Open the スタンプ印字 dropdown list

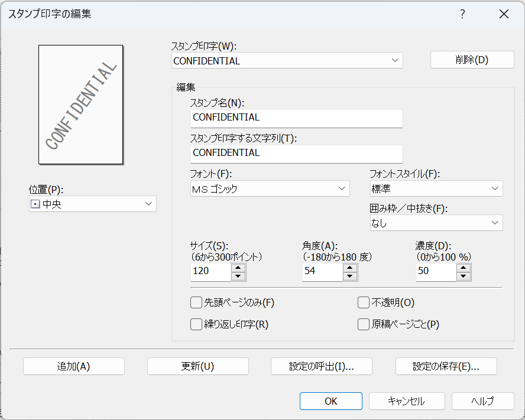(395, 60)
